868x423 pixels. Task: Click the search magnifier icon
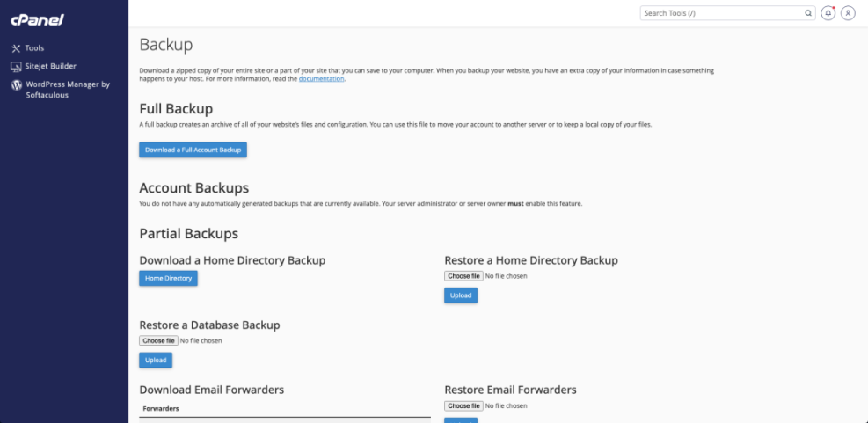click(x=808, y=13)
